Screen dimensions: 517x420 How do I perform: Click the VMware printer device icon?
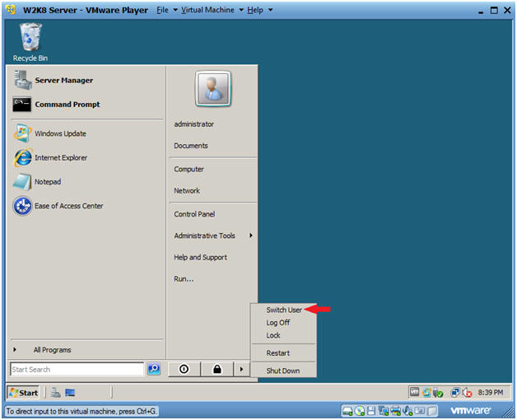395,411
